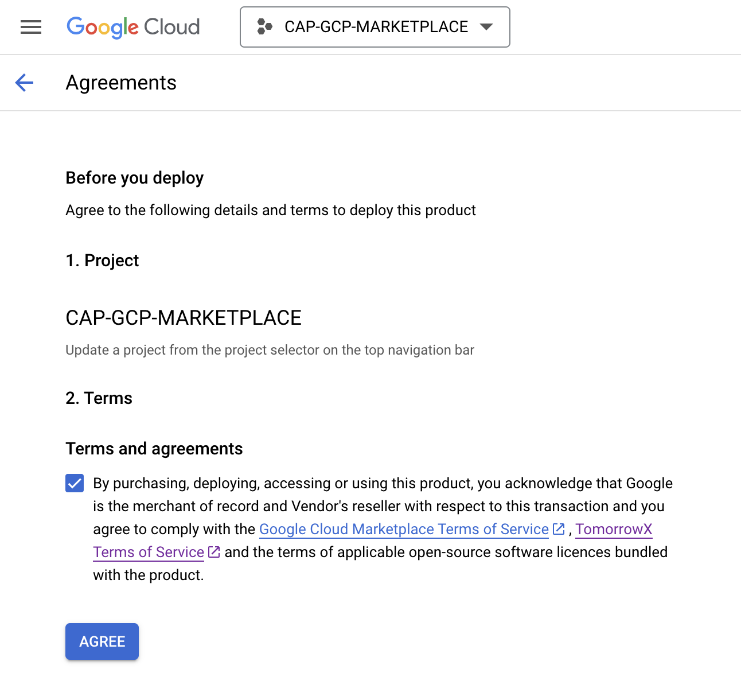Open Google Cloud Marketplace Terms of Service link
741x700 pixels.
404,529
